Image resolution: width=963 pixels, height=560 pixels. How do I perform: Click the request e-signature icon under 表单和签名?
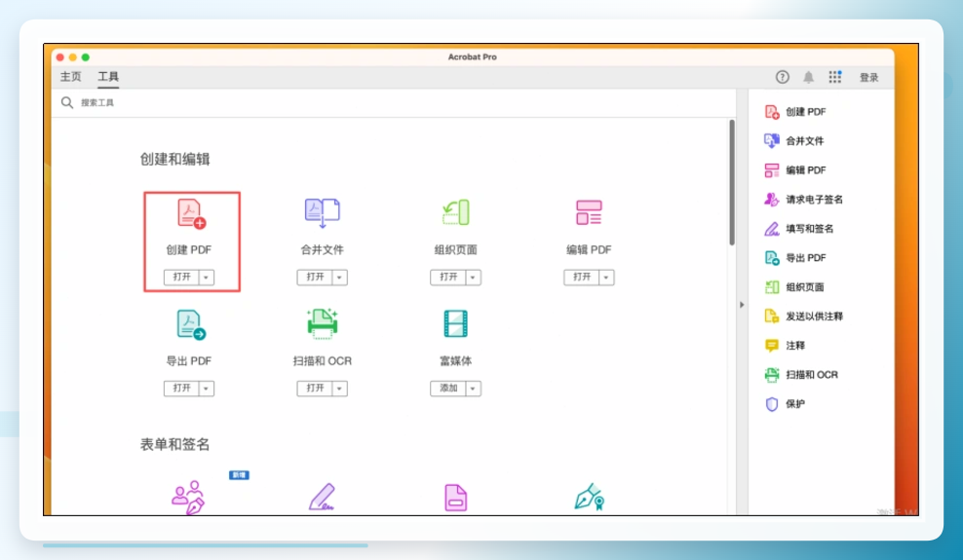pyautogui.click(x=188, y=498)
